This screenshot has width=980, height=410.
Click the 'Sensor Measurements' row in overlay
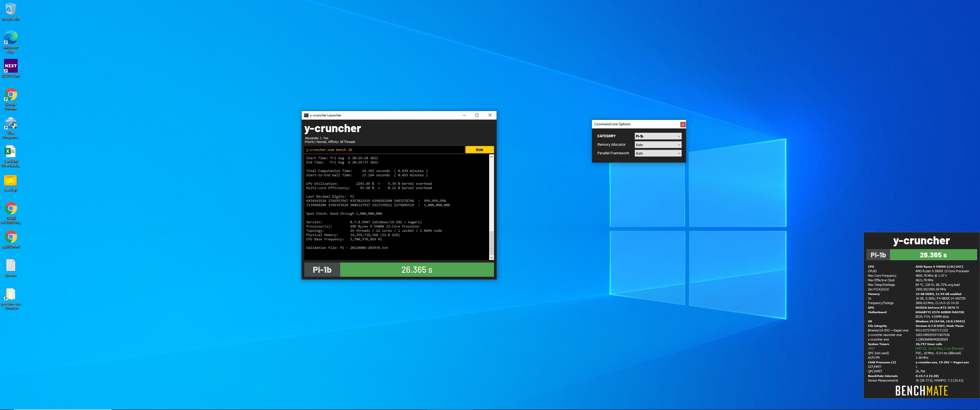(x=921, y=381)
